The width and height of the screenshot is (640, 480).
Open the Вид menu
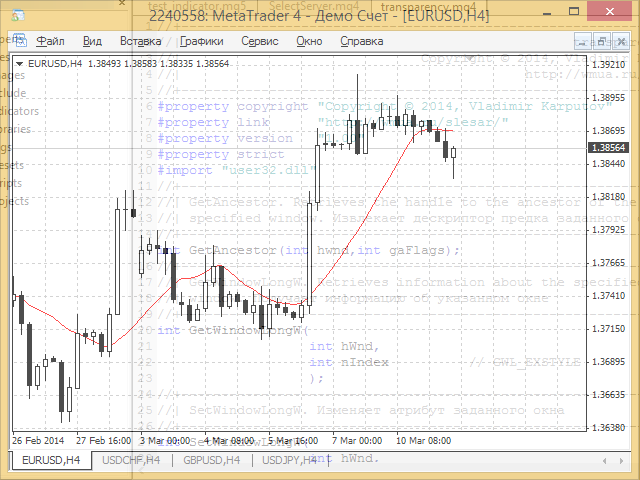(92, 41)
